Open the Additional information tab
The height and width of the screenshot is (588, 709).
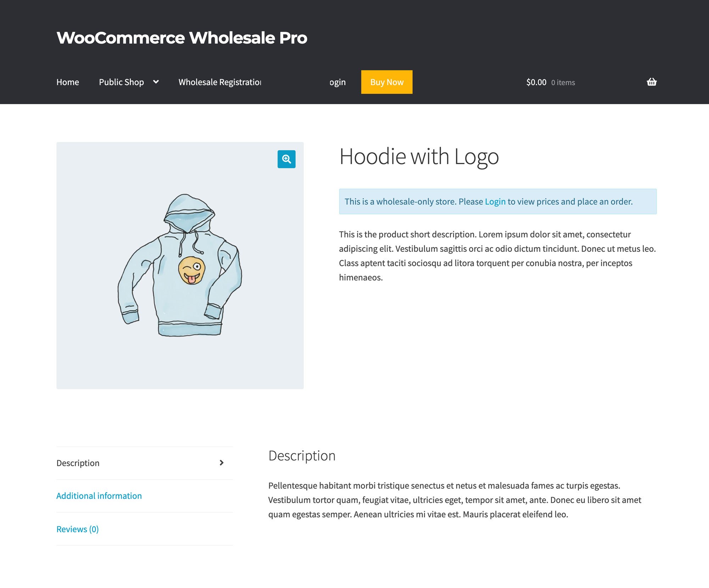[x=99, y=496]
